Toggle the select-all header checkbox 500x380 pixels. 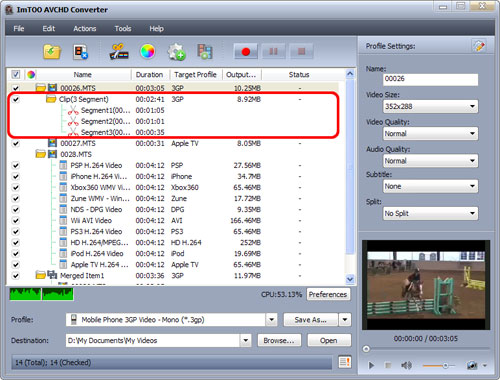coord(16,74)
